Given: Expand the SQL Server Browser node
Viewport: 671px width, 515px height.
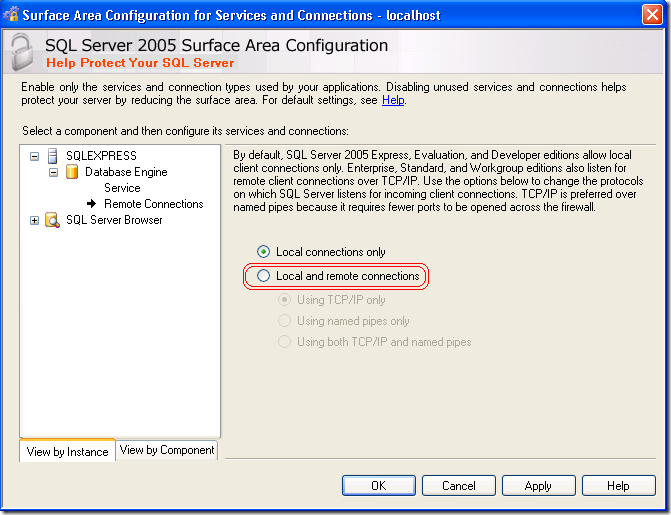Looking at the screenshot, I should point(34,220).
